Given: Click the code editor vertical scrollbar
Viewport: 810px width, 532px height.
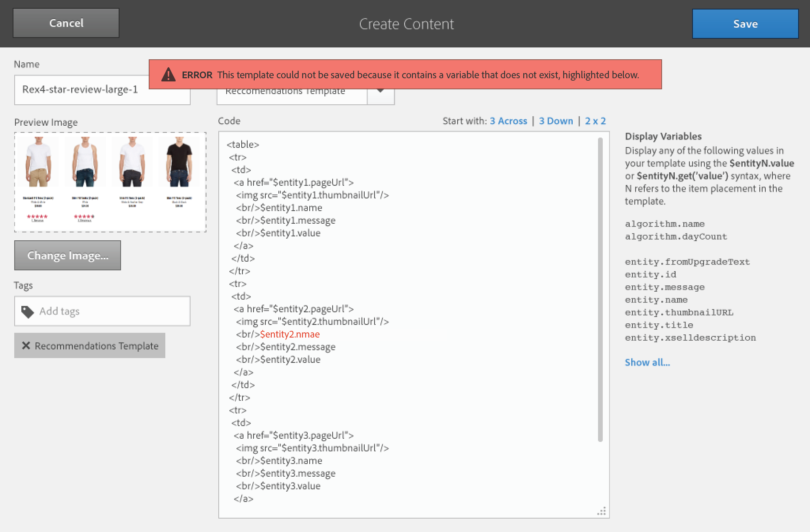Looking at the screenshot, I should click(x=600, y=289).
